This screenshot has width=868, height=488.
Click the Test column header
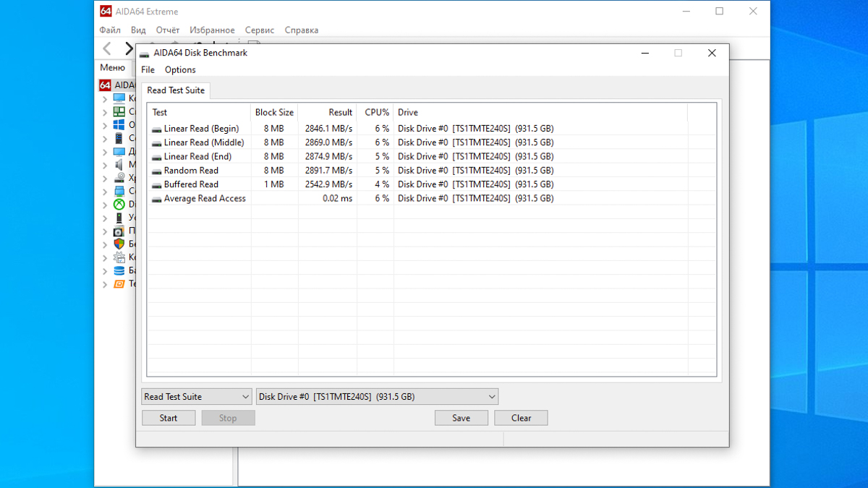[200, 113]
